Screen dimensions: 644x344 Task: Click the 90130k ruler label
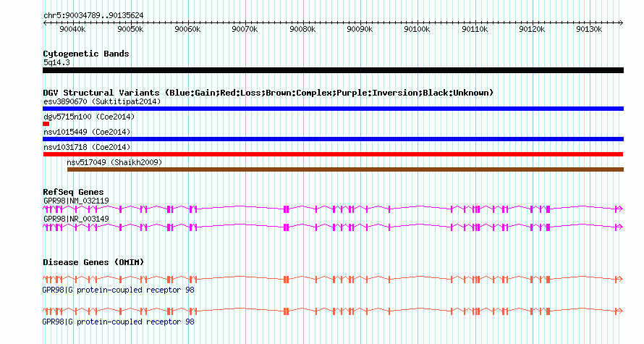click(589, 30)
